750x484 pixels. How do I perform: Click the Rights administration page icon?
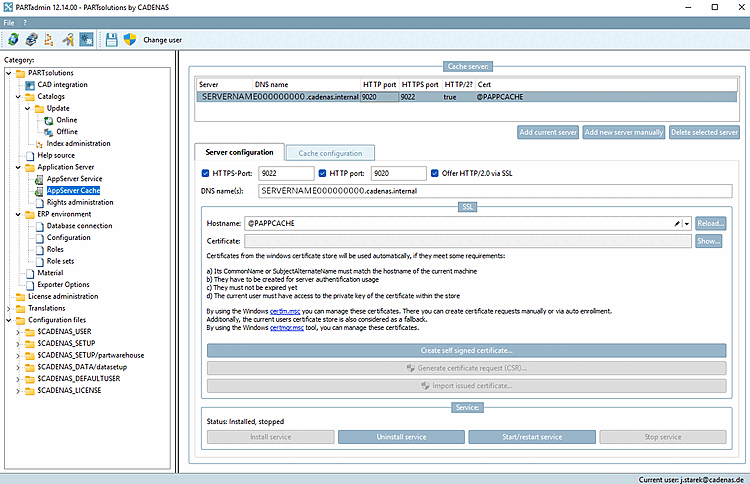point(40,203)
